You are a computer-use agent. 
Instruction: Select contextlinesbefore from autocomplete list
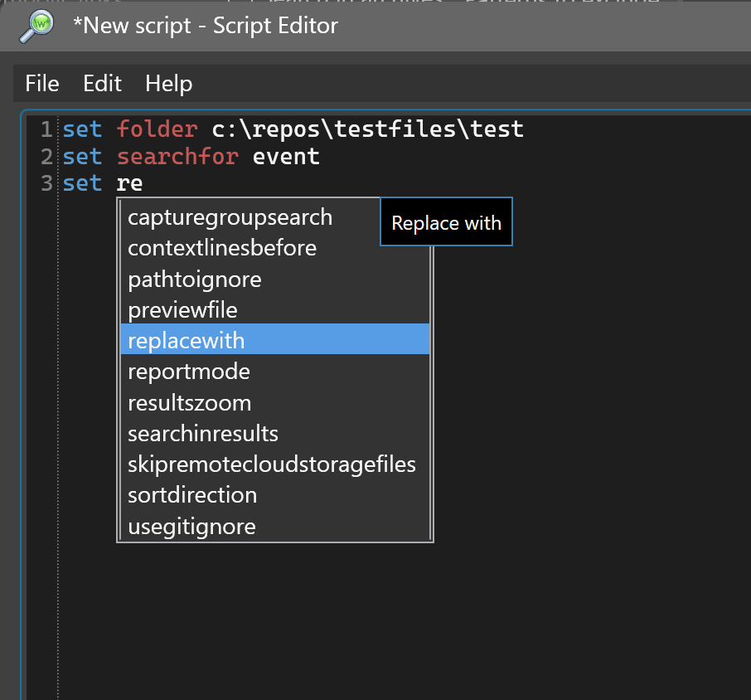275,248
